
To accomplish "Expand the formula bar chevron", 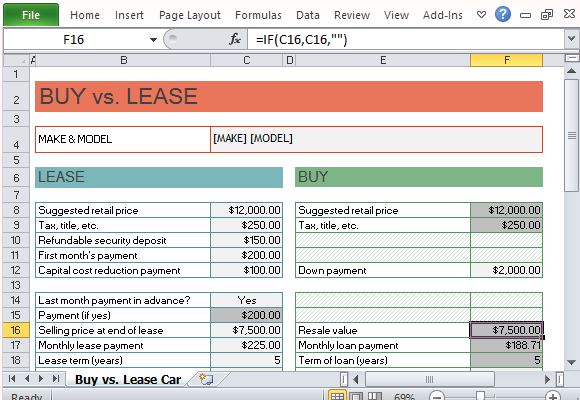I will click(x=571, y=38).
